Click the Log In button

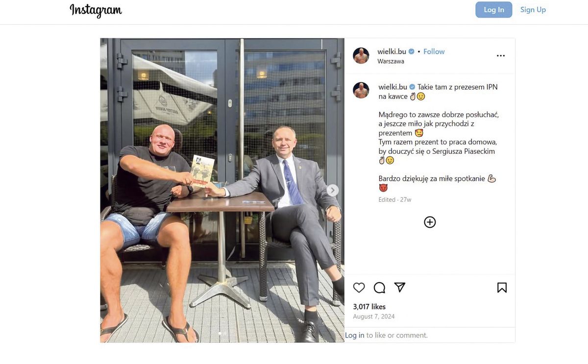coord(494,10)
